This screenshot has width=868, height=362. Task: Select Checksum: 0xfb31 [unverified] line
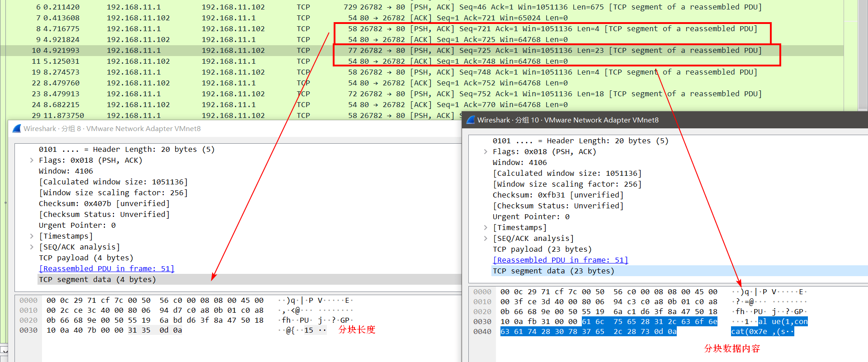(x=558, y=195)
